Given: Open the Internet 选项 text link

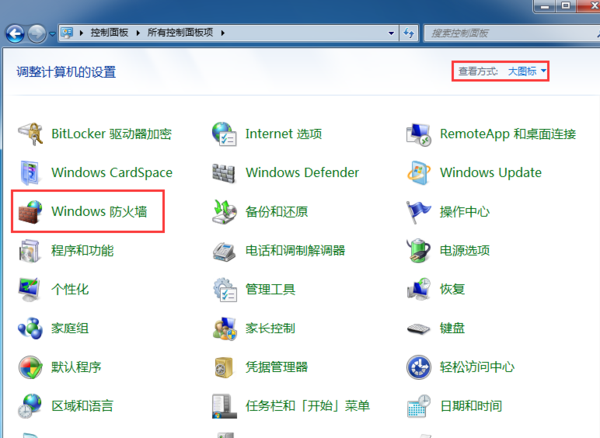Looking at the screenshot, I should 284,134.
